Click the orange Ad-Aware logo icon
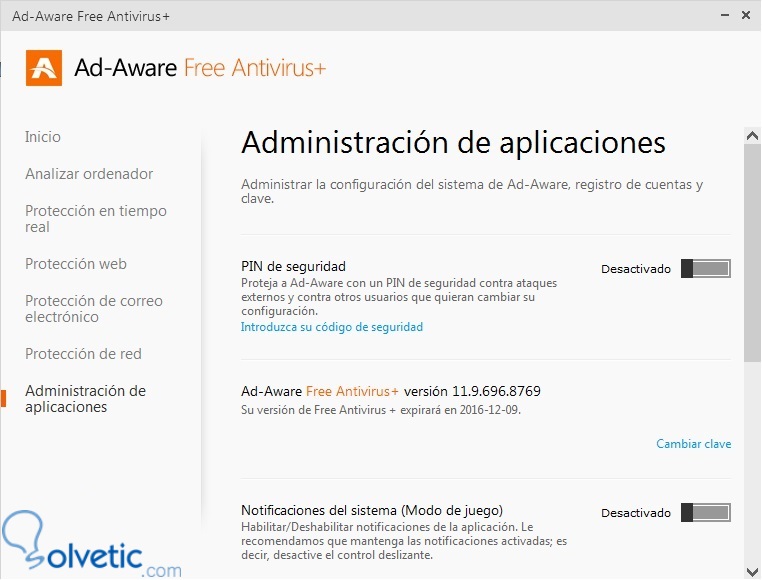 44,68
